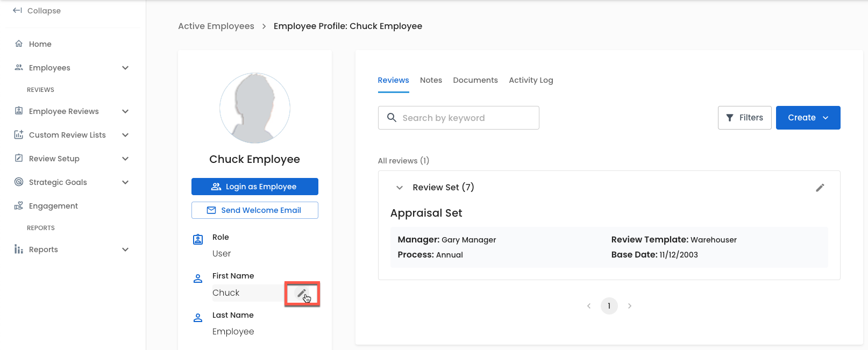Click the All reviews (1) label

pos(403,161)
